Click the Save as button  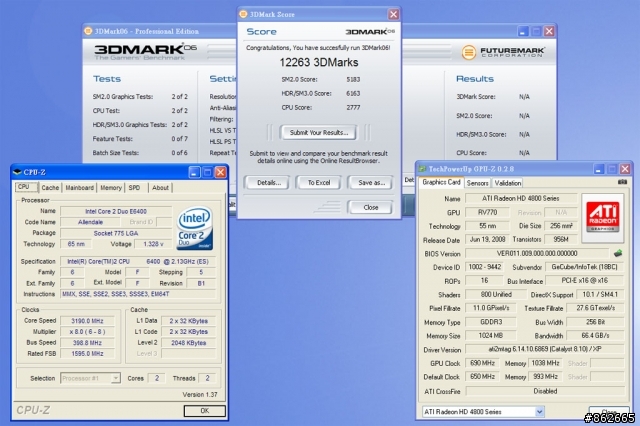[x=371, y=183]
